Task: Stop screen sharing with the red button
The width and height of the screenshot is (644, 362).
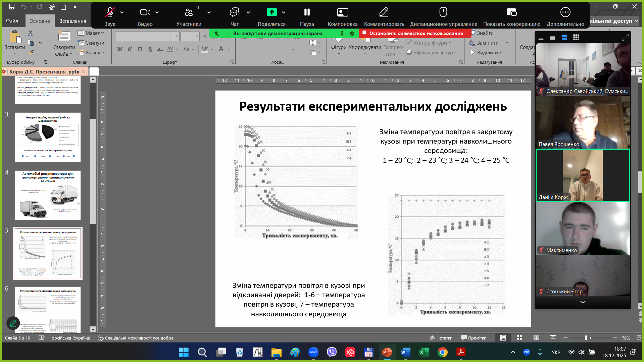Action: click(415, 33)
